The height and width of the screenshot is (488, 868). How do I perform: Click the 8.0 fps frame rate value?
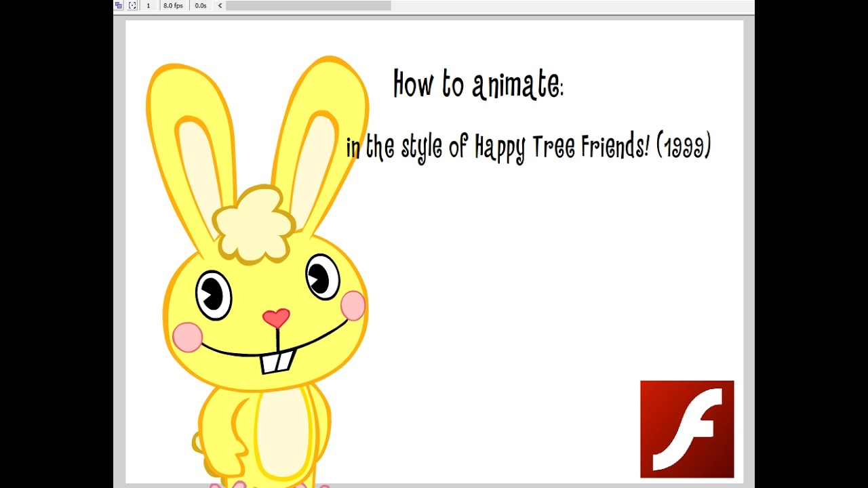[x=173, y=5]
